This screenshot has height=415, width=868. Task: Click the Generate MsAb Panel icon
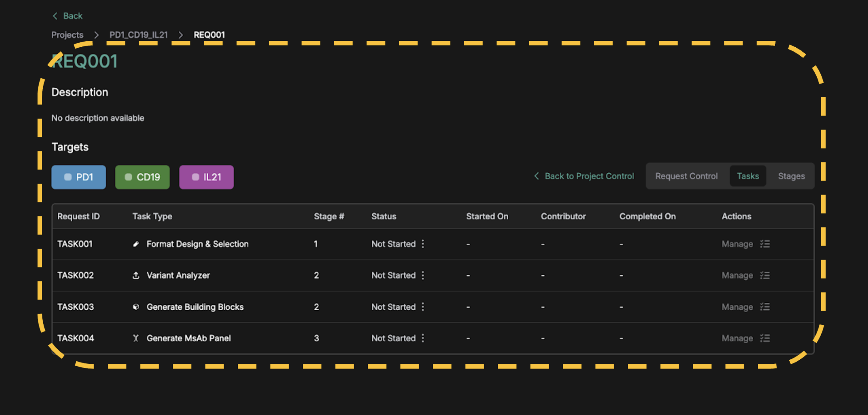[x=136, y=338]
